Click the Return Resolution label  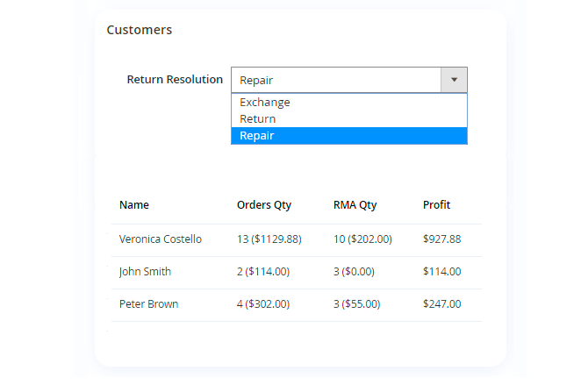(x=175, y=80)
